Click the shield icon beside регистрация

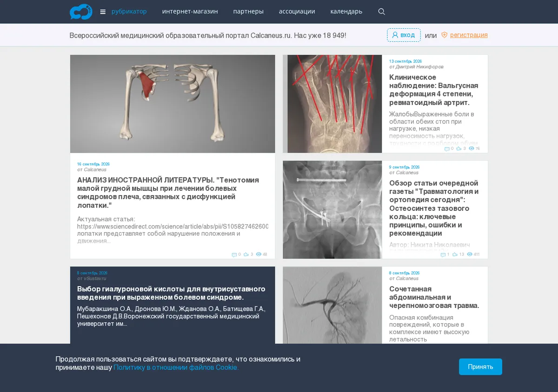444,35
